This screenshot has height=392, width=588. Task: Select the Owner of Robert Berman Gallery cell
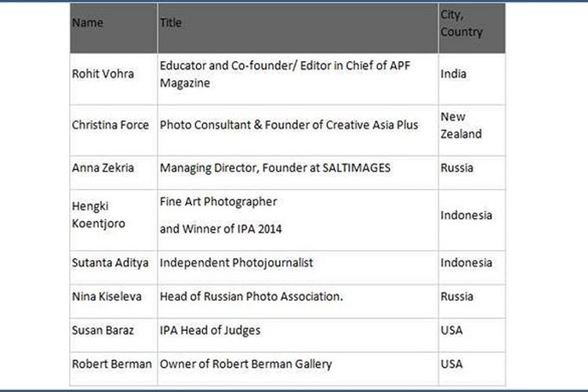pos(246,364)
